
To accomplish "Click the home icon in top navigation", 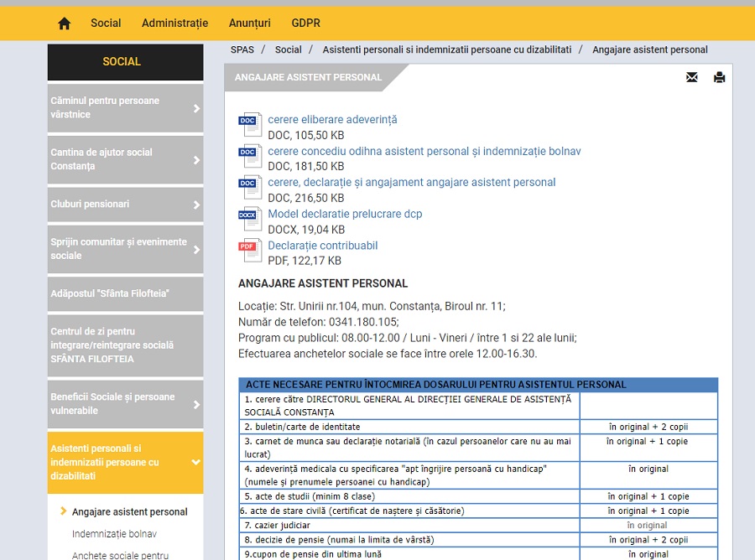I will coord(65,23).
